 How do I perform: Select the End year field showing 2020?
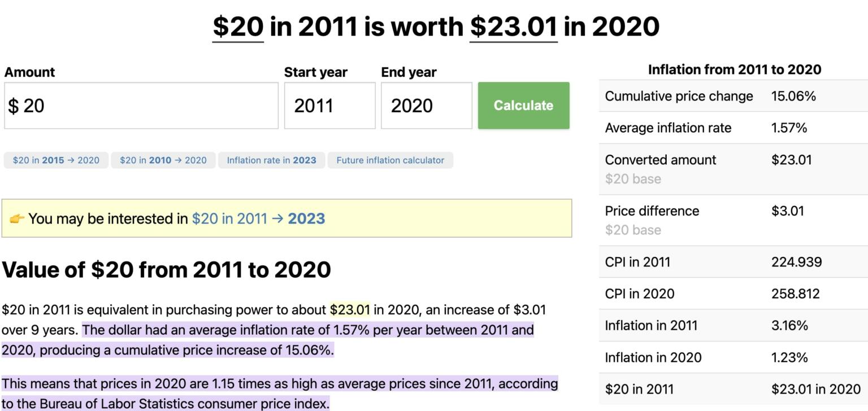[x=426, y=105]
